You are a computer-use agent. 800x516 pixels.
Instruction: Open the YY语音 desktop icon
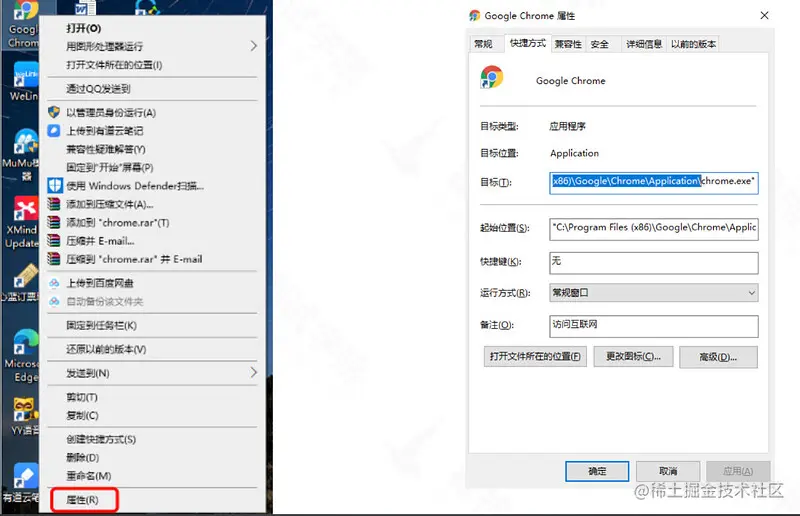[x=25, y=409]
